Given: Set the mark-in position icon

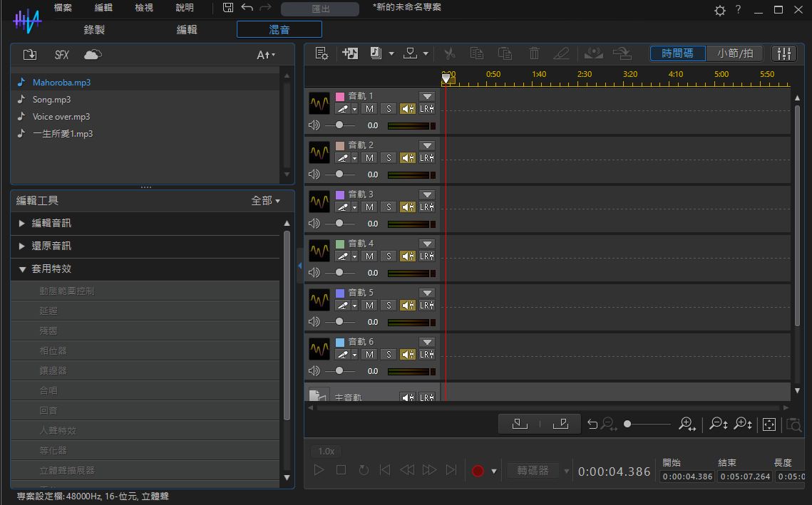Looking at the screenshot, I should point(520,424).
